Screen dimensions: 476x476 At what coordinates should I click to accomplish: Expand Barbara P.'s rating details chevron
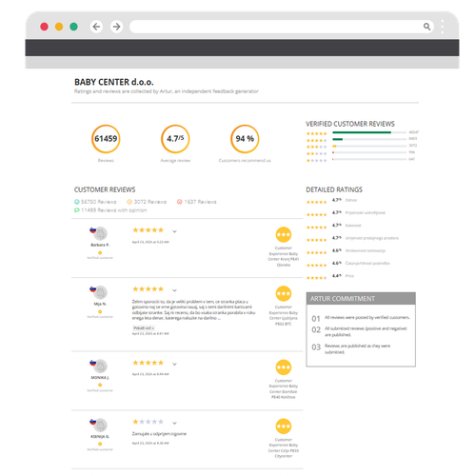coord(174,231)
